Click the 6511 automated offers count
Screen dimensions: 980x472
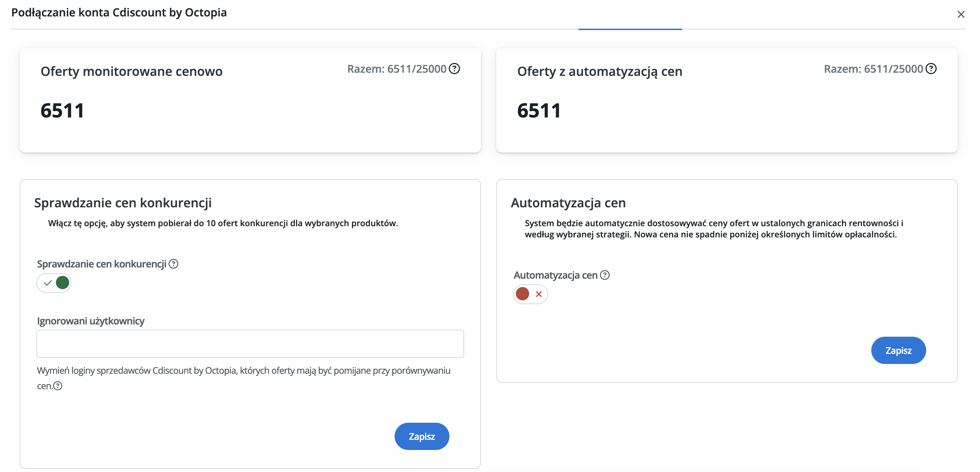539,111
